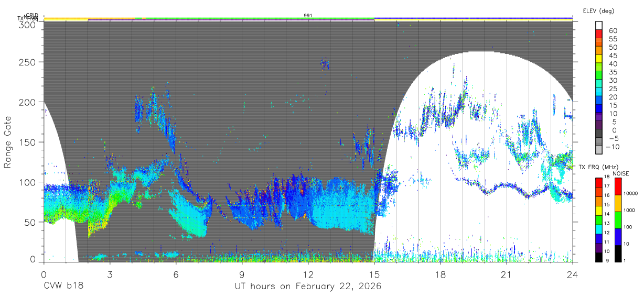Click the 'ELEV (deg)' legend title
Image resolution: width=644 pixels, height=297 pixels.
(598, 11)
